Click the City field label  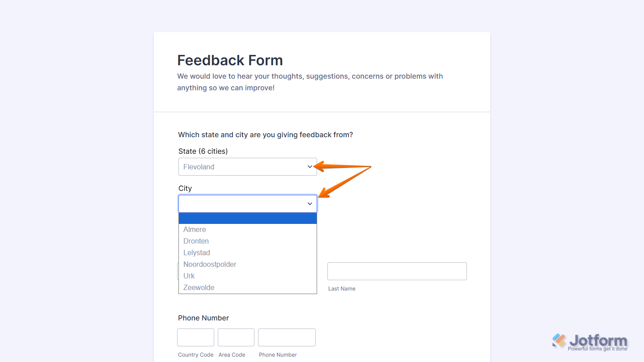(185, 188)
